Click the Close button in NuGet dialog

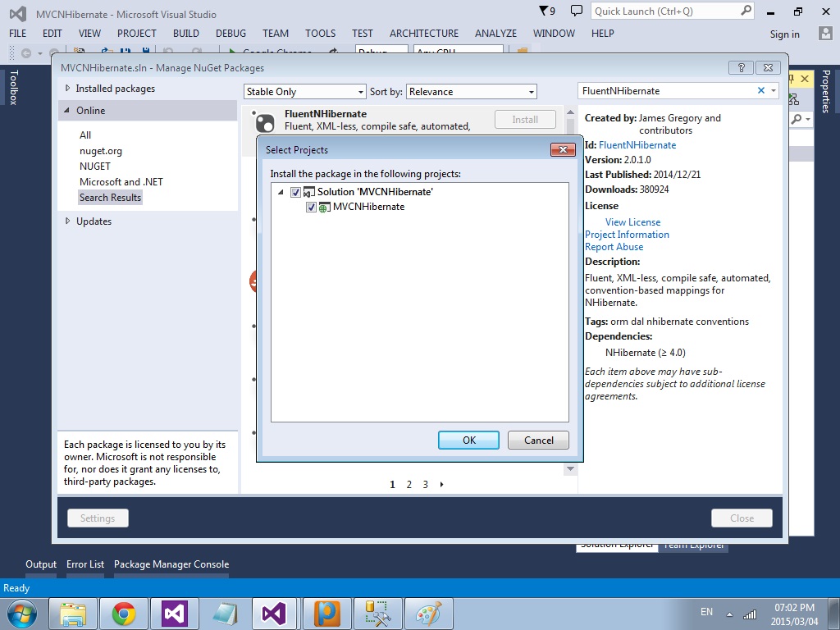pos(742,518)
